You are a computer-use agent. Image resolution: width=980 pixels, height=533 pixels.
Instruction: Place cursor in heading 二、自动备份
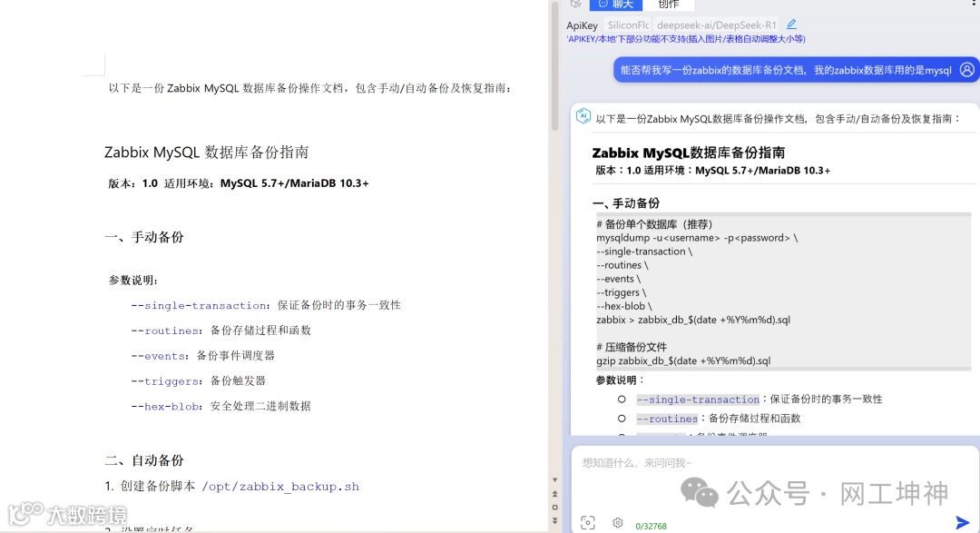click(144, 460)
